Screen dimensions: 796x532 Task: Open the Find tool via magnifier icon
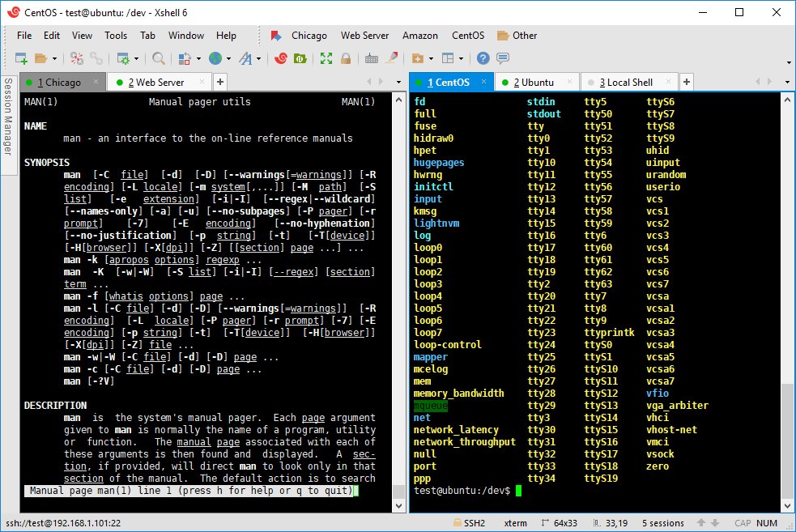[158, 58]
